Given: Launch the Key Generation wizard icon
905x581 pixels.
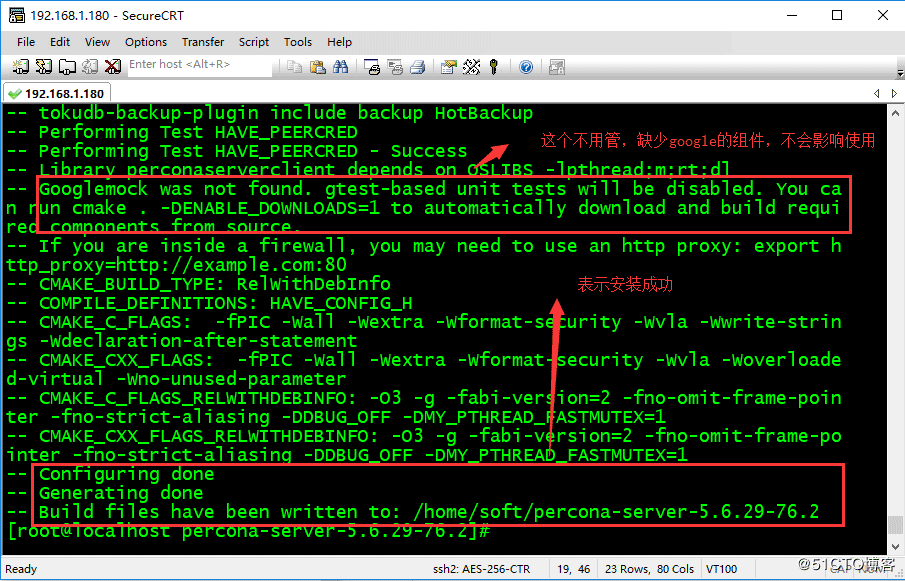Looking at the screenshot, I should (x=470, y=67).
